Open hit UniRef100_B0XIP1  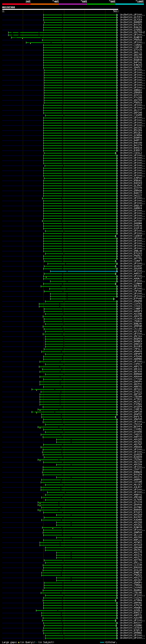tap(131, 25)
